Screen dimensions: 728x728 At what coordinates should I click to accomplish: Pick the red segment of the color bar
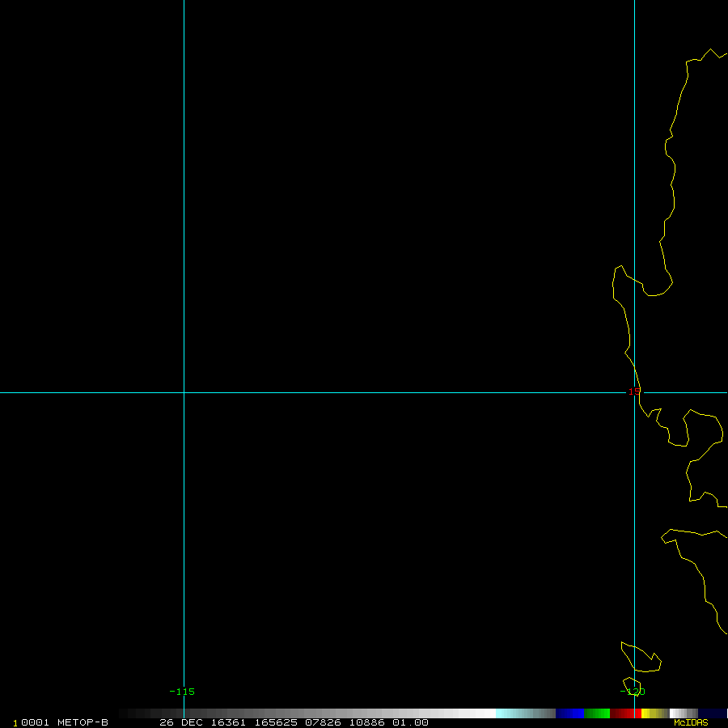(625, 713)
